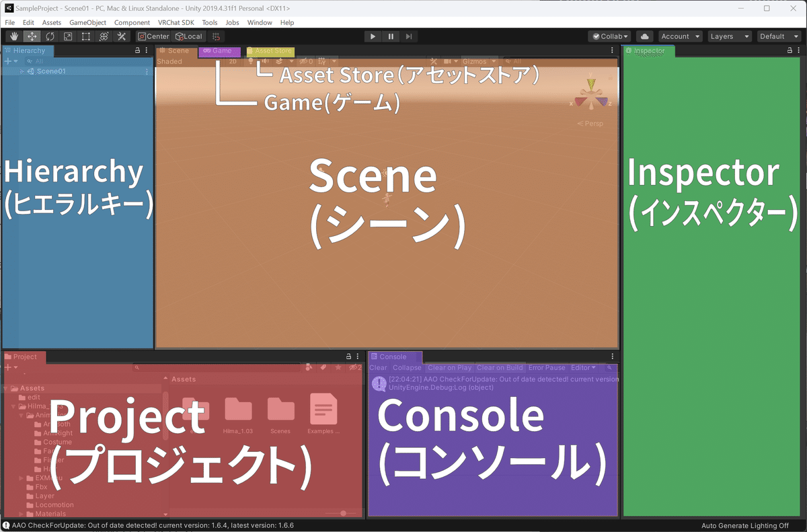Image resolution: width=807 pixels, height=532 pixels.
Task: Open the Component menu
Action: point(132,22)
